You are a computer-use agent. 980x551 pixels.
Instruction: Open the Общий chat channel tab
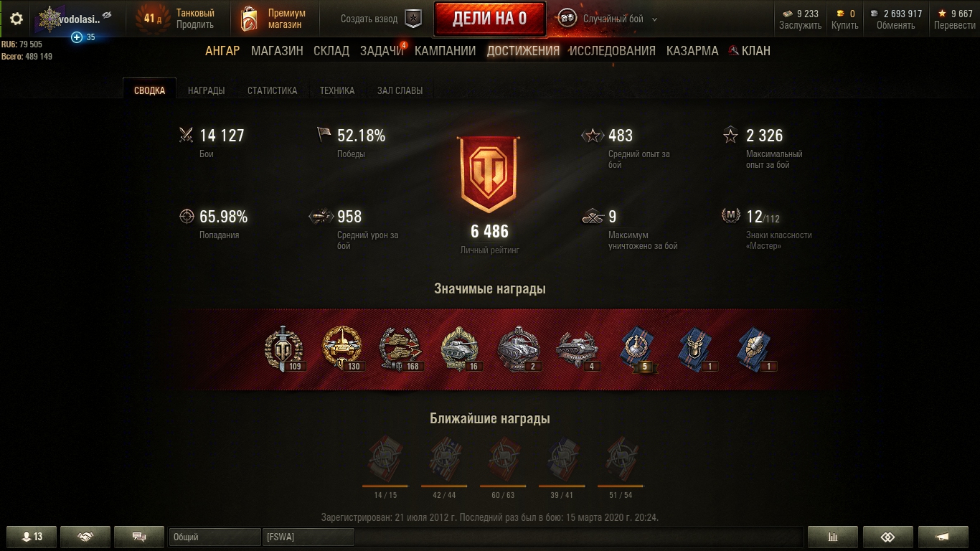(215, 537)
